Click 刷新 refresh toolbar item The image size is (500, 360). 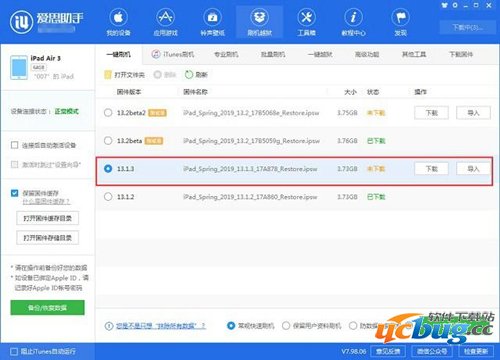point(196,75)
